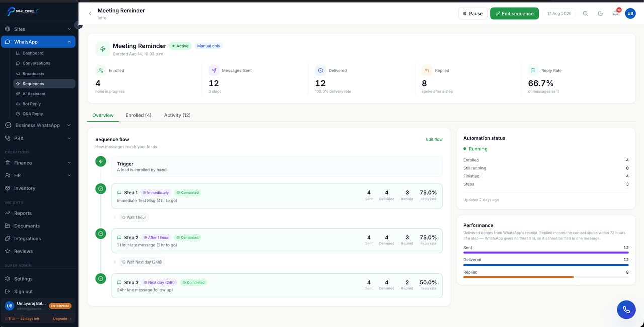Image resolution: width=644 pixels, height=327 pixels.
Task: Click the Edit sequence button
Action: pyautogui.click(x=514, y=14)
